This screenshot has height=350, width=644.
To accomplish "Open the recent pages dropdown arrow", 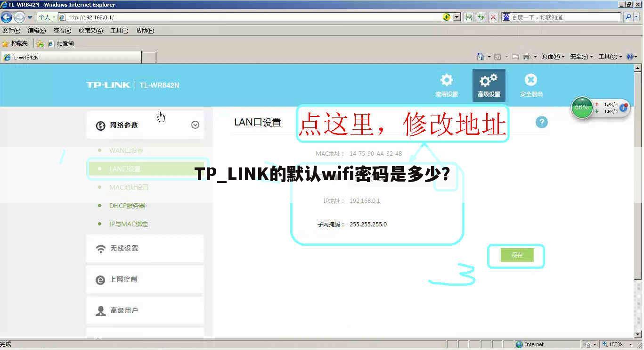I will coord(30,17).
